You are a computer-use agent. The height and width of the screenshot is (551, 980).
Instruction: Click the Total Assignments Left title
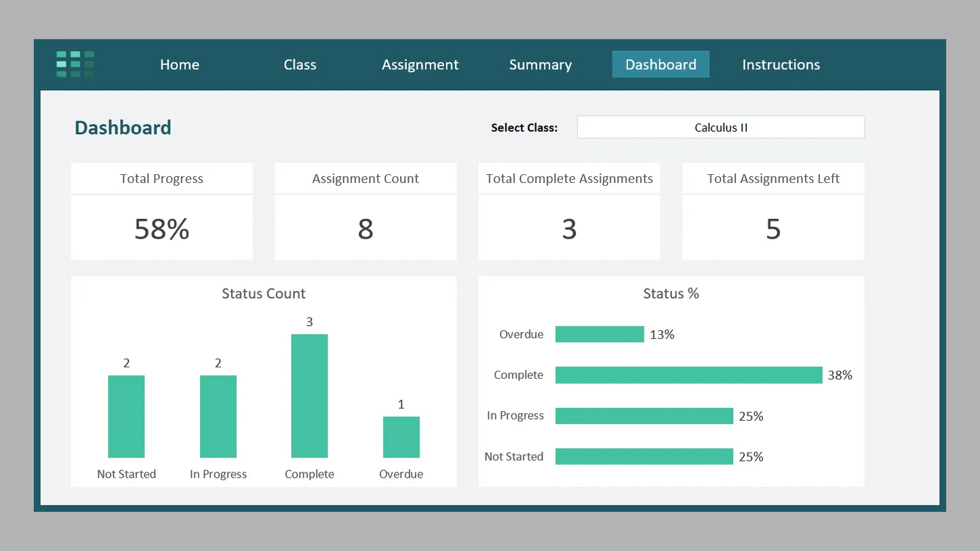pyautogui.click(x=773, y=179)
